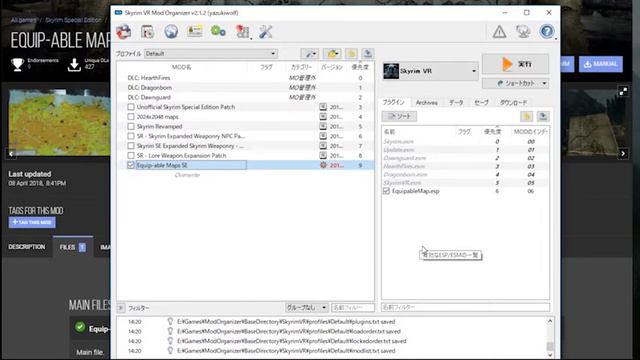
Task: Enable Unofficial Skyrim Special Edition Patch checkbox
Action: click(131, 107)
